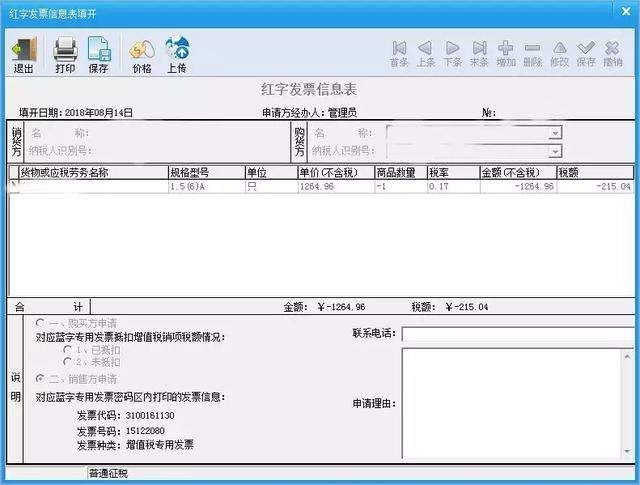Click the 税率 column header
This screenshot has width=640, height=485.
[x=453, y=172]
